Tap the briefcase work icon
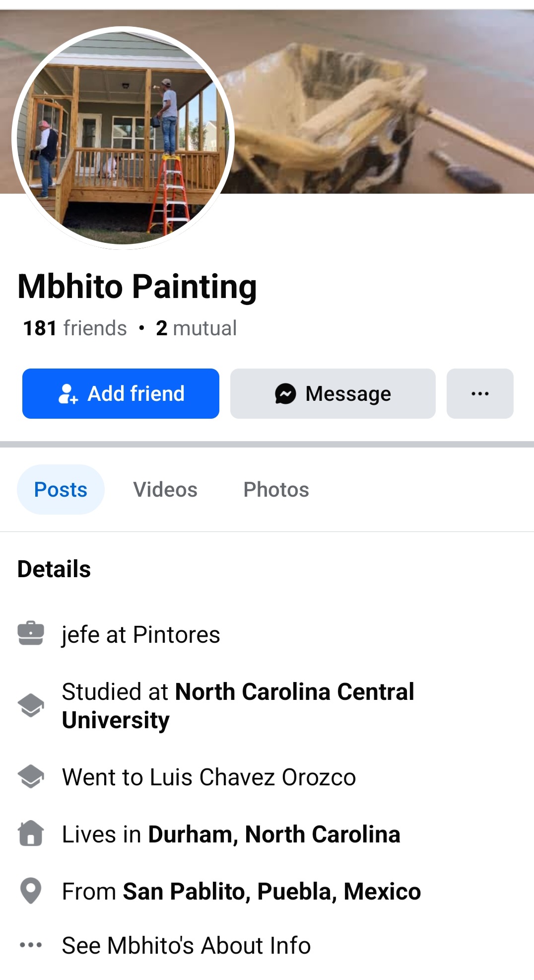Viewport: 534px width, 980px height. point(31,633)
